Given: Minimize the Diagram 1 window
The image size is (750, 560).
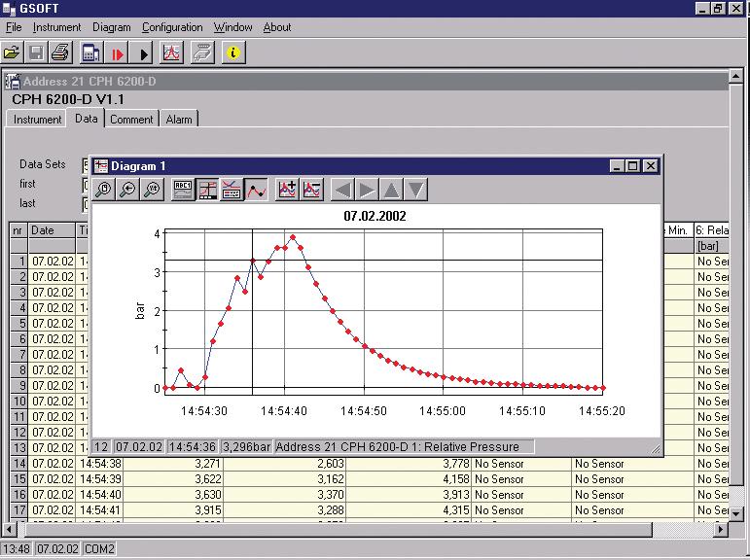Looking at the screenshot, I should (x=617, y=166).
